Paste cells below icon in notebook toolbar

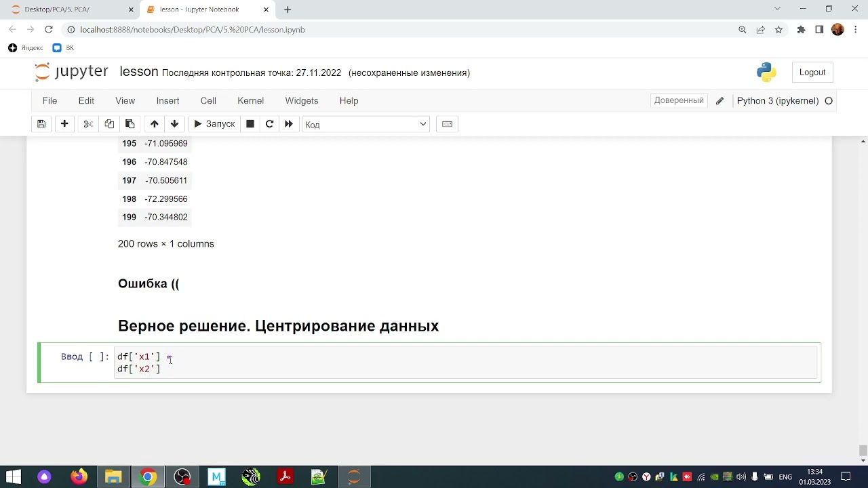(130, 124)
